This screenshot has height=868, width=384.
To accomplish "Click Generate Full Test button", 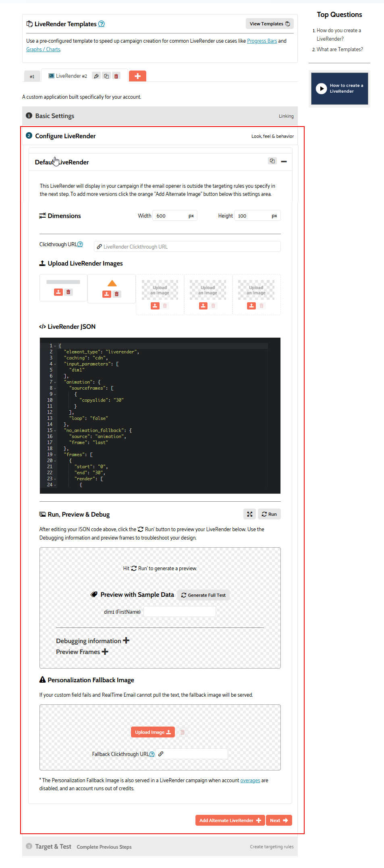I will tap(203, 595).
